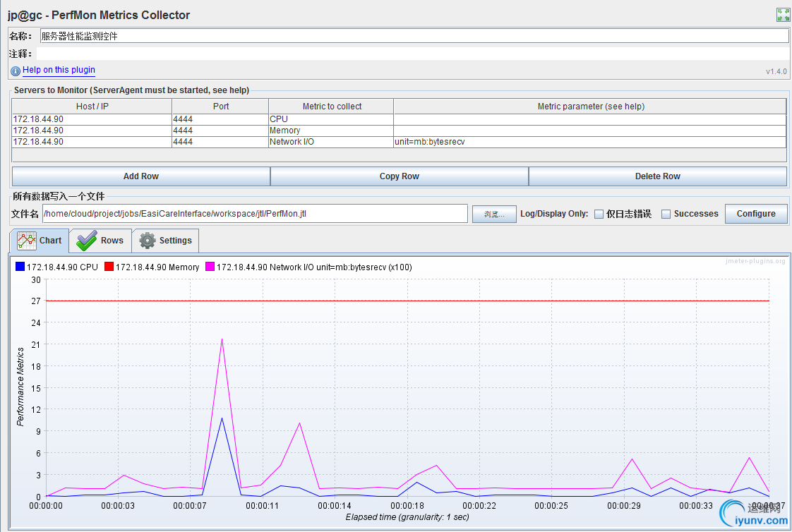The width and height of the screenshot is (792, 532).
Task: Click the Port column header
Action: click(x=221, y=107)
